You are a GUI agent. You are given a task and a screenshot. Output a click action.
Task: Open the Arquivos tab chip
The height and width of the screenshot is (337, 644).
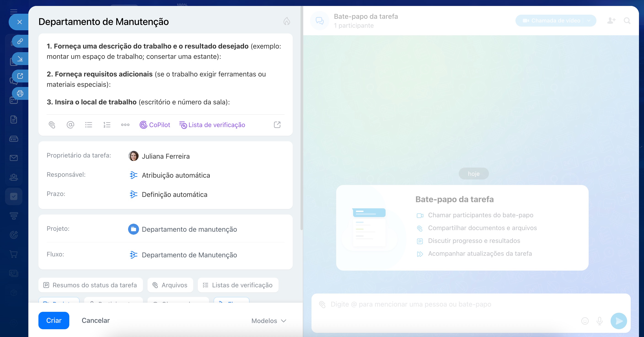pyautogui.click(x=170, y=285)
